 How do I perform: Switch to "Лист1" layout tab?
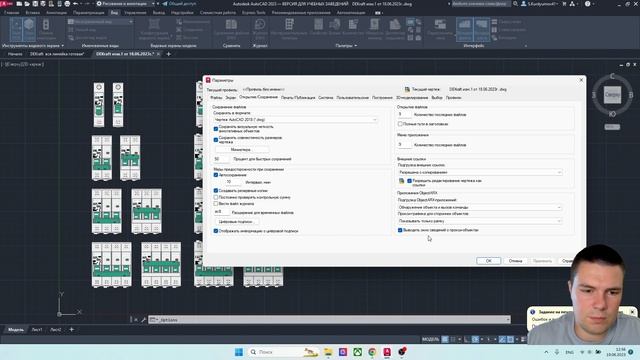click(37, 330)
